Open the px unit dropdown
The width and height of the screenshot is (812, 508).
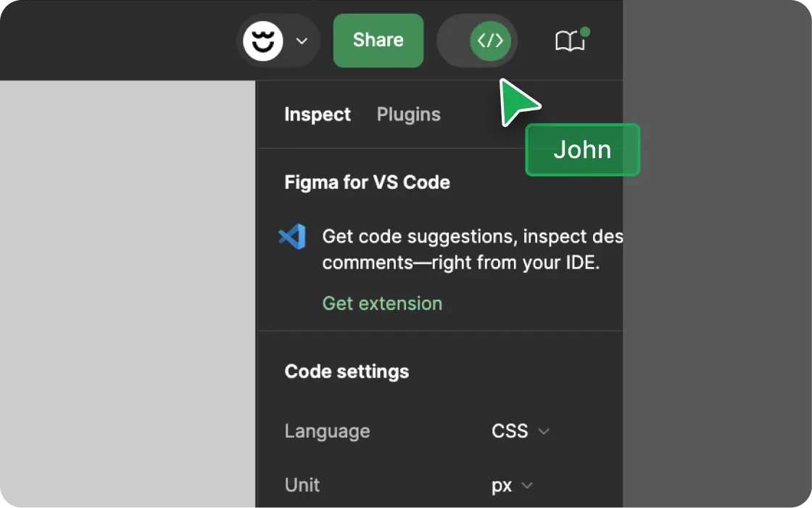click(512, 486)
